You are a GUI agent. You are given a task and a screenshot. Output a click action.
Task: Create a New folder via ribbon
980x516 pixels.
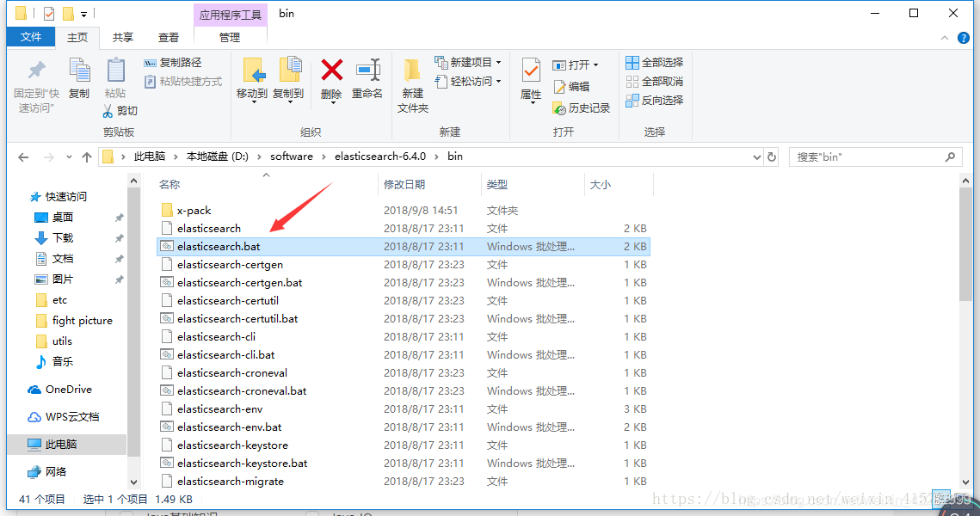412,86
